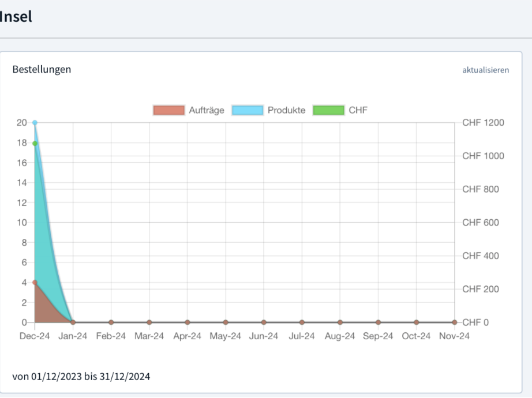The image size is (532, 398).
Task: Hide the CHF series via its legend label
Action: (x=358, y=110)
